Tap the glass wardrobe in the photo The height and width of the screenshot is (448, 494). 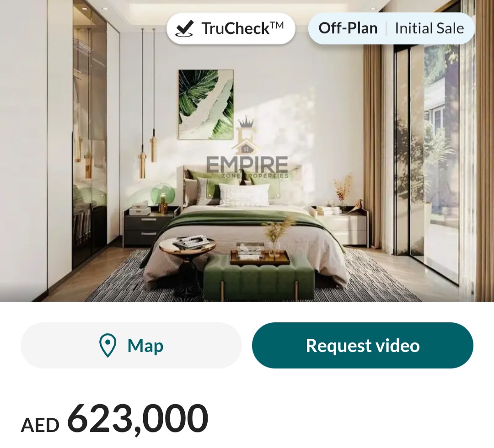coord(90,135)
